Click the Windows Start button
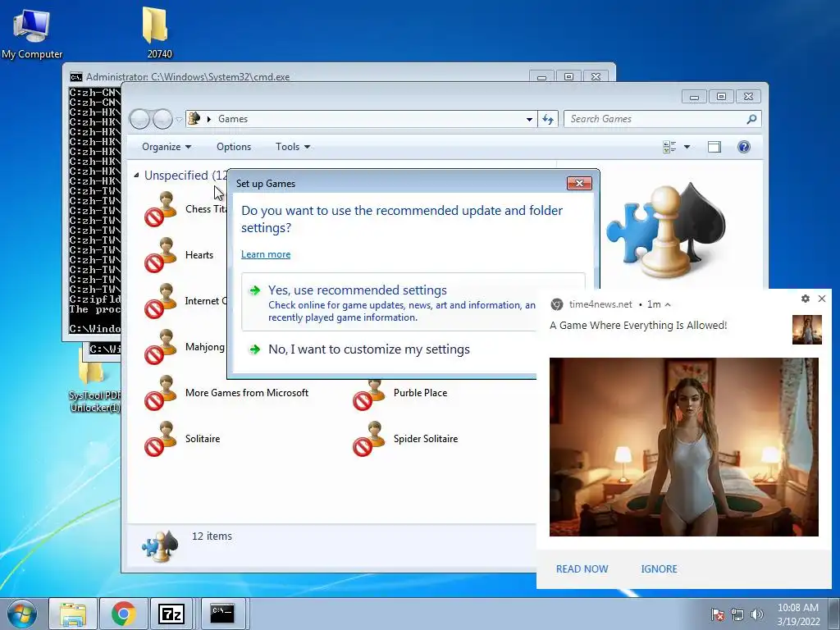This screenshot has width=840, height=630. pyautogui.click(x=22, y=614)
